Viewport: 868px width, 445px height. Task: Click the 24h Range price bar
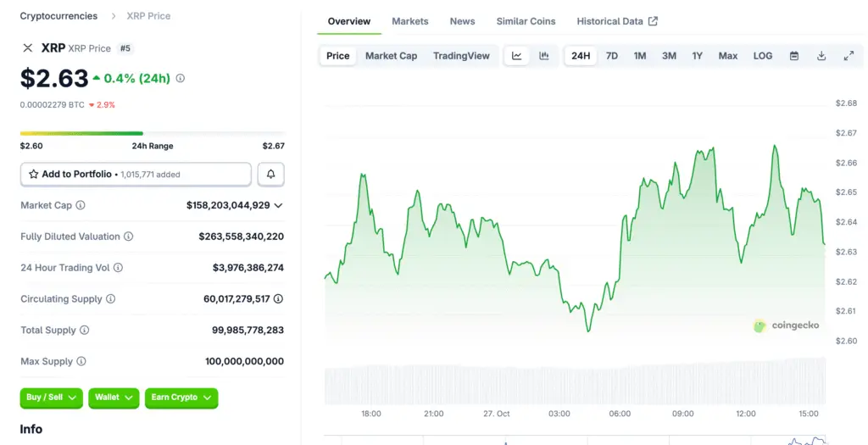[x=153, y=133]
